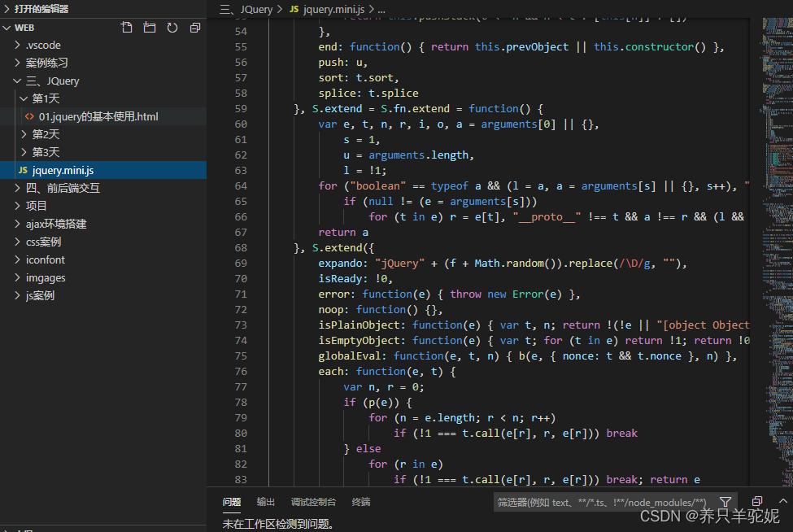Switch to the 输出 panel tab
Image resolution: width=793 pixels, height=532 pixels.
[x=265, y=502]
